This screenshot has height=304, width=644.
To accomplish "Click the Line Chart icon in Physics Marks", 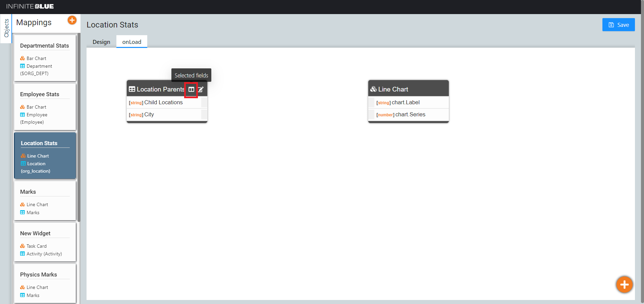I will 22,287.
